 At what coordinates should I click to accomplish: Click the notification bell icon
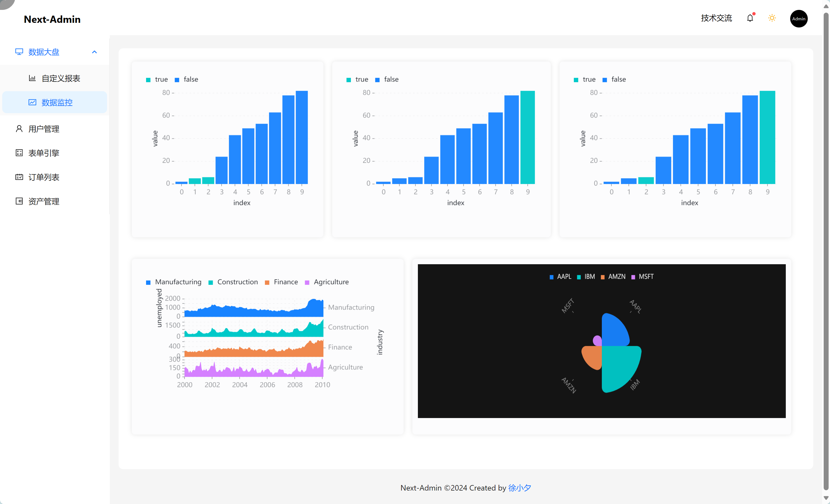pyautogui.click(x=750, y=18)
